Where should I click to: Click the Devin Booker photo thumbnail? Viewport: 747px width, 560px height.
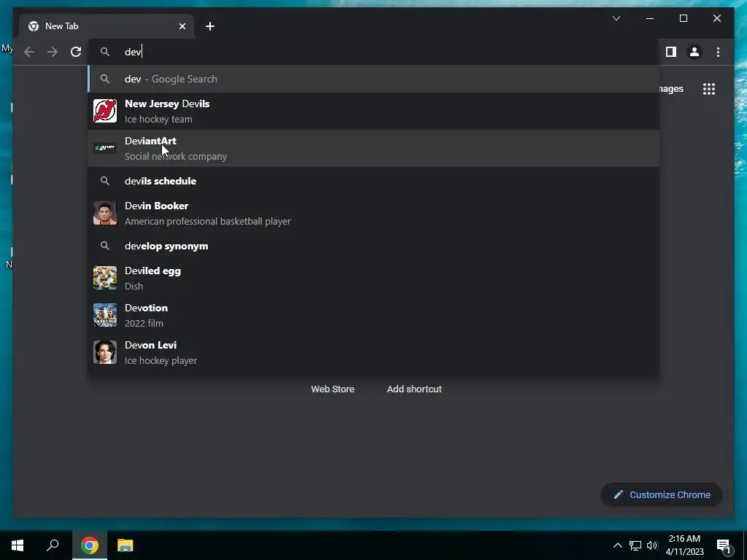point(105,213)
